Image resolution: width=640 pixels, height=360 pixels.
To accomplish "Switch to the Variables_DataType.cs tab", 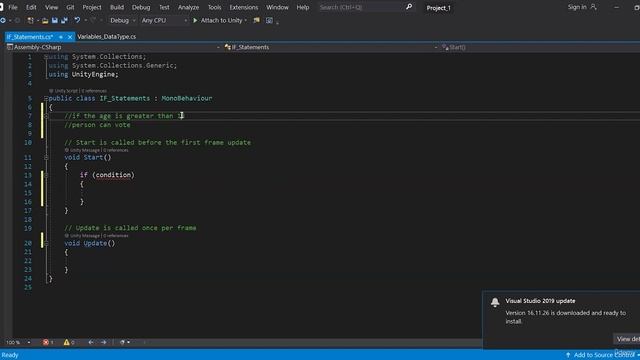I will [107, 37].
